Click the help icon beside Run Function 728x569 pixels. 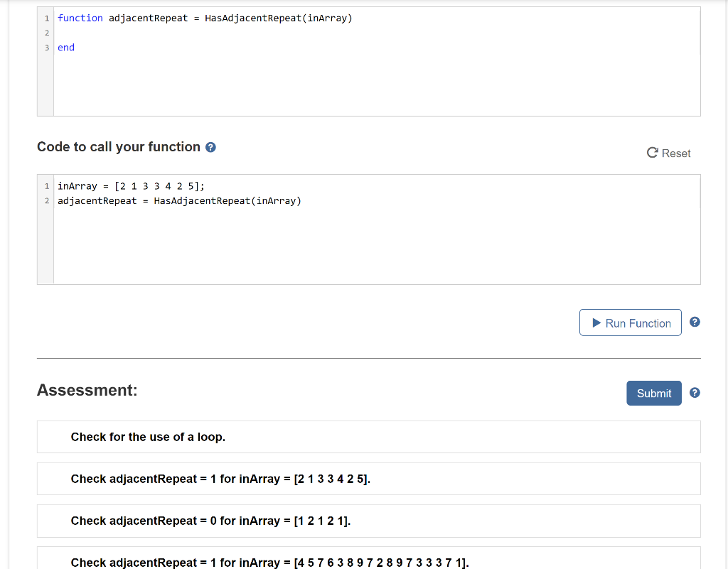point(695,321)
